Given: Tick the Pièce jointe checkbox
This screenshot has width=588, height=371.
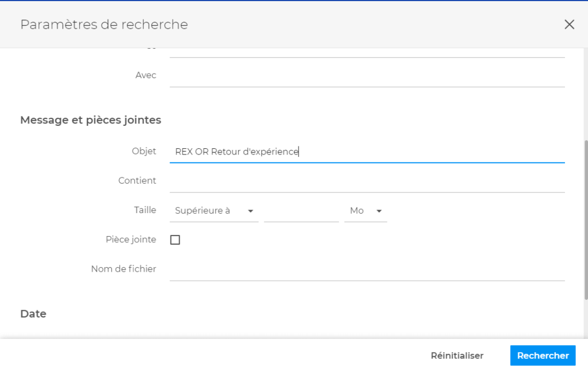Looking at the screenshot, I should (x=175, y=240).
